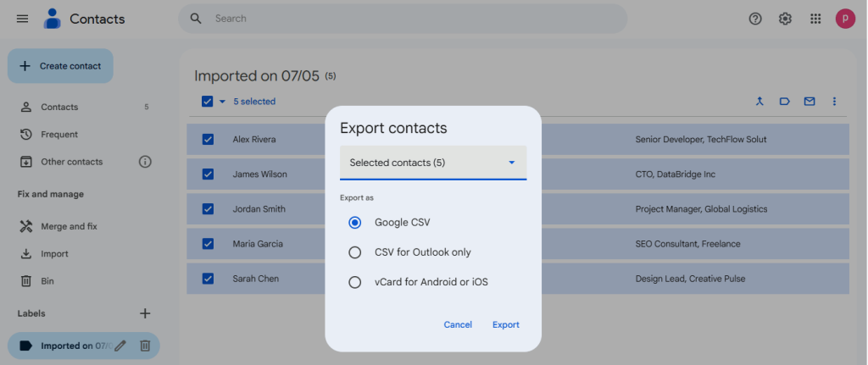868x365 pixels.
Task: Open the account avatar 'p'
Action: tap(845, 19)
